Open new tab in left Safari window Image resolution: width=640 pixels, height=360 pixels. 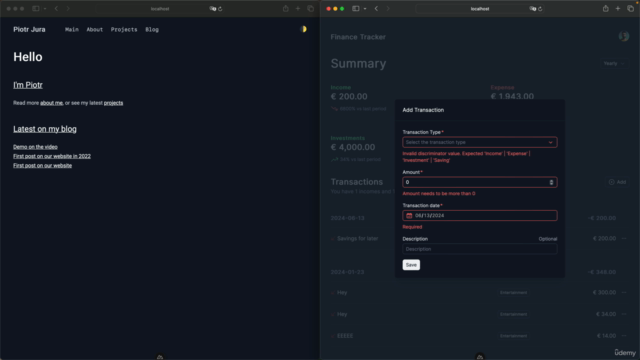tap(298, 9)
